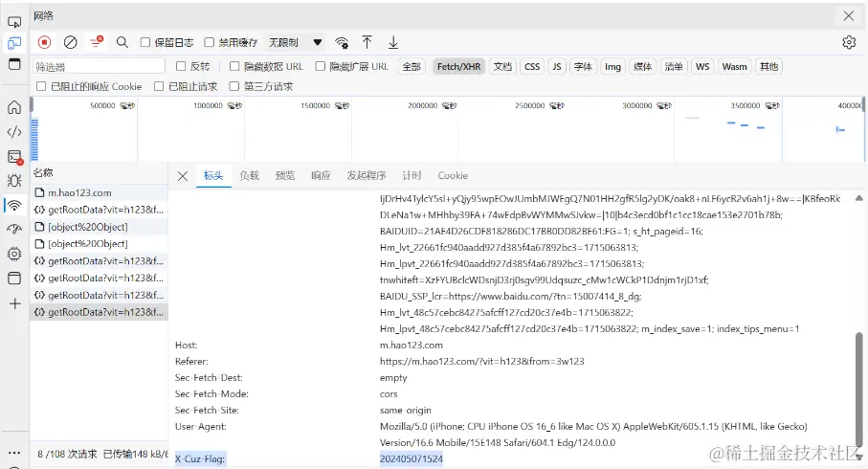868x469 pixels.
Task: Filter by Wasm type
Action: click(x=735, y=66)
